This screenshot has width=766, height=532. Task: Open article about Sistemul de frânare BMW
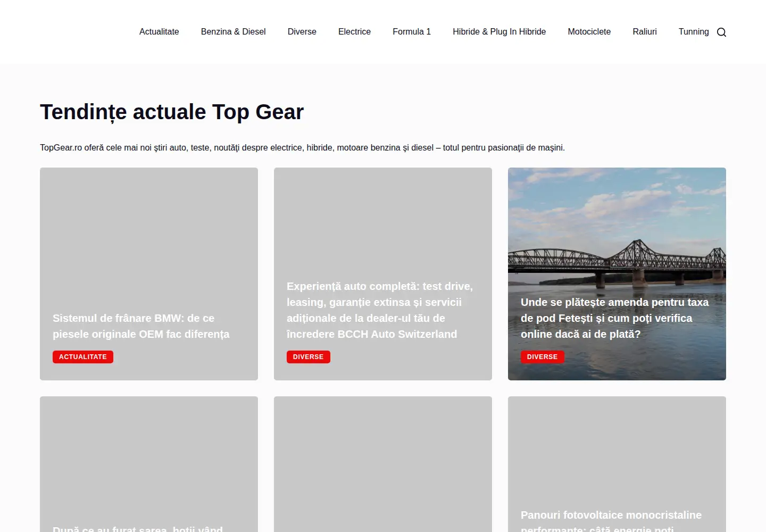coord(141,326)
